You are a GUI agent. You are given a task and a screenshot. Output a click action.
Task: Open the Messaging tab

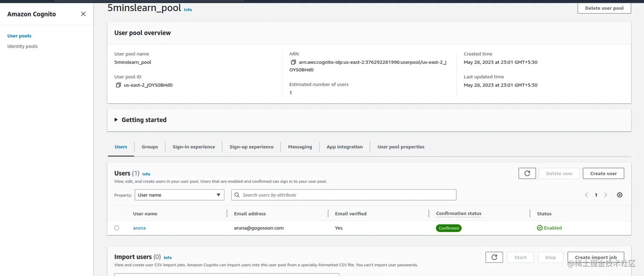click(x=300, y=147)
